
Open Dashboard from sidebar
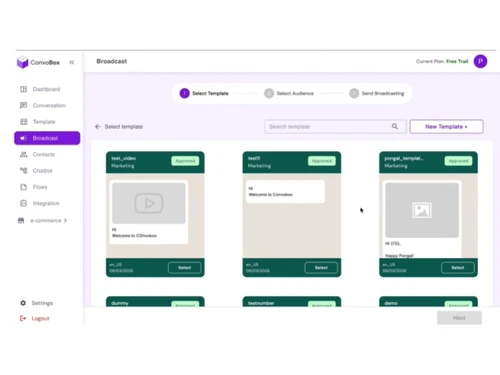click(46, 89)
